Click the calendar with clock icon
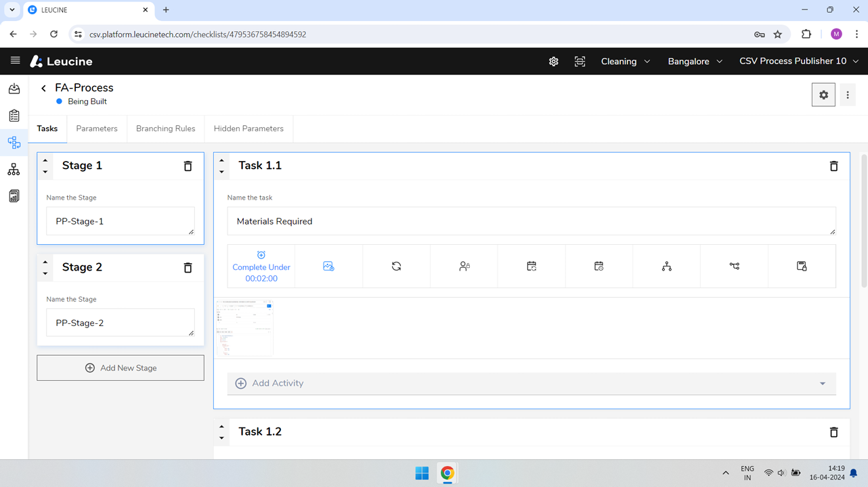The height and width of the screenshot is (487, 868). pos(599,266)
